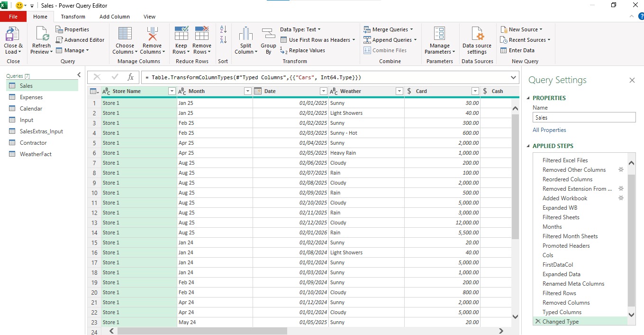Click the Refresh Preview icon

(x=42, y=34)
